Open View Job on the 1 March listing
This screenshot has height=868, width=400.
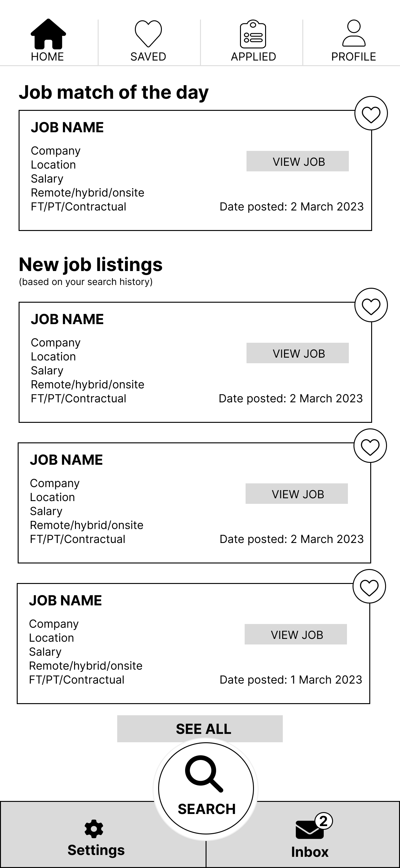[x=296, y=635]
